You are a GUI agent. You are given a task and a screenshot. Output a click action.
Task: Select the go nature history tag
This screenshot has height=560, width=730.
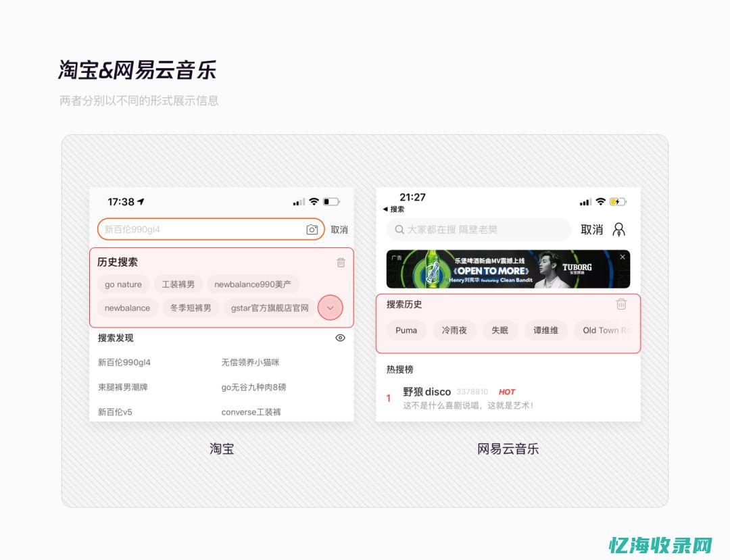pyautogui.click(x=123, y=284)
